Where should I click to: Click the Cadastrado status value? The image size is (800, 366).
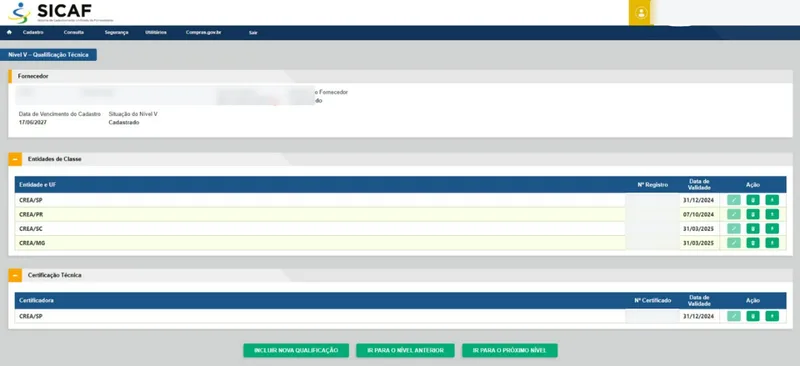(124, 123)
